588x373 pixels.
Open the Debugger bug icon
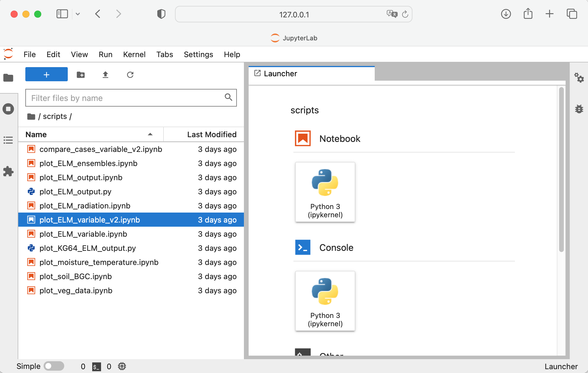(x=579, y=109)
